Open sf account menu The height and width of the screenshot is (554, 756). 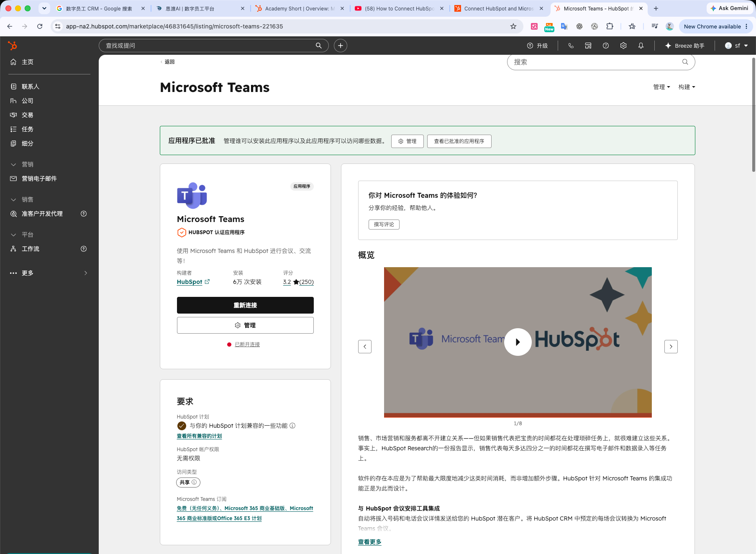tap(736, 46)
